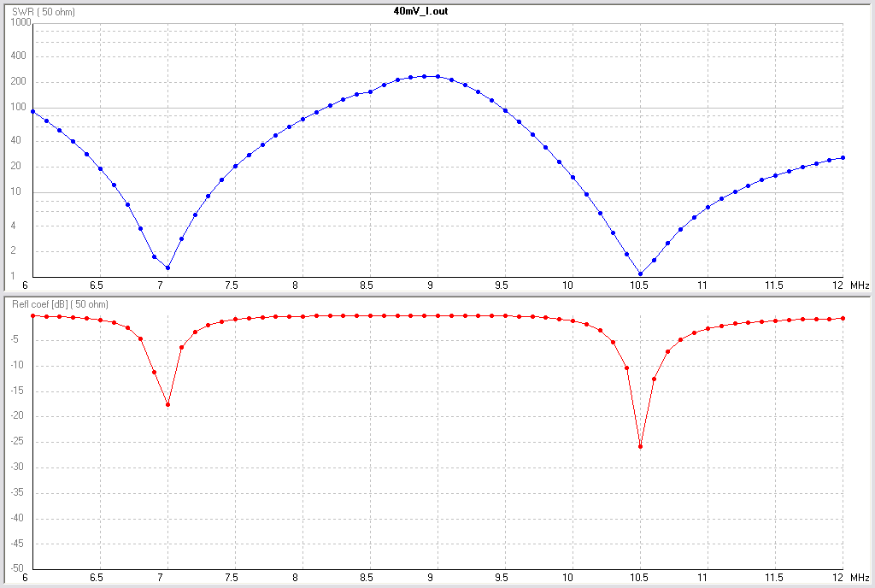The height and width of the screenshot is (588, 875).
Task: Click the deepest red point at 10.5 MHz
Action: 641,446
